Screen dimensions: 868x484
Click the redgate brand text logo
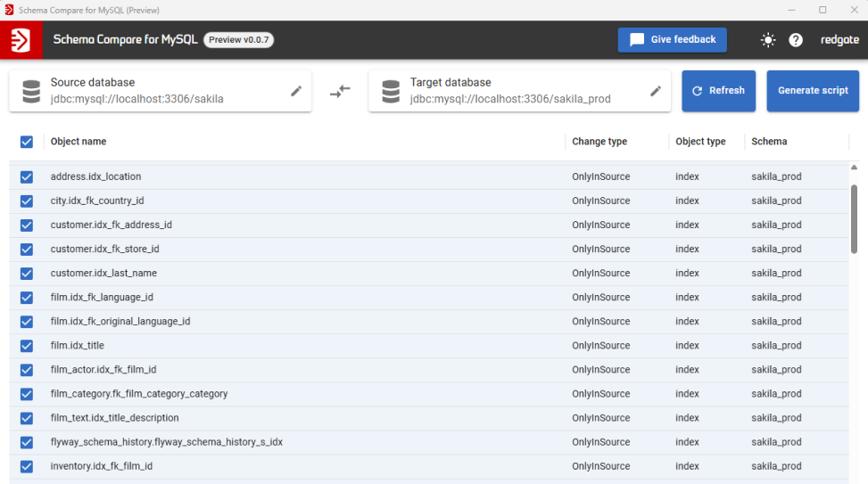(x=839, y=40)
